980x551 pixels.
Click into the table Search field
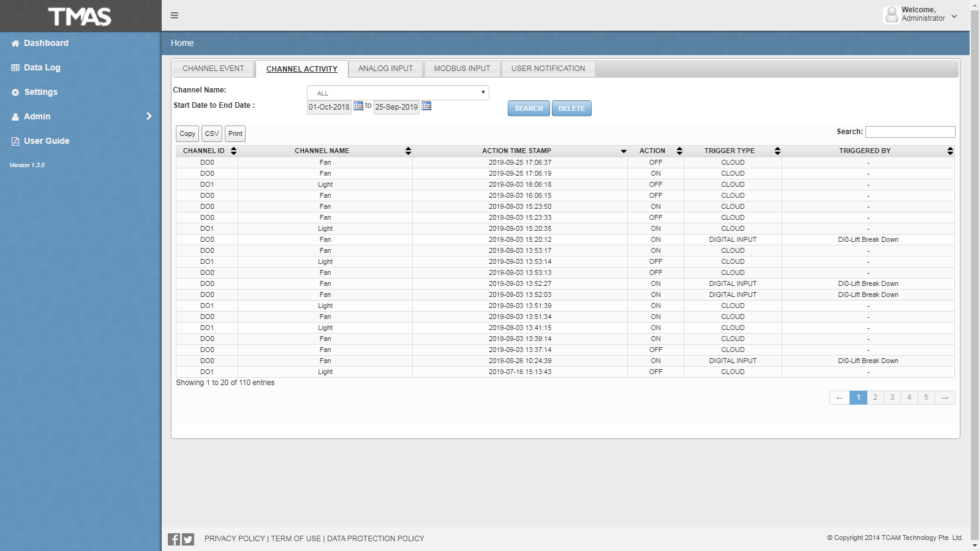[x=910, y=132]
